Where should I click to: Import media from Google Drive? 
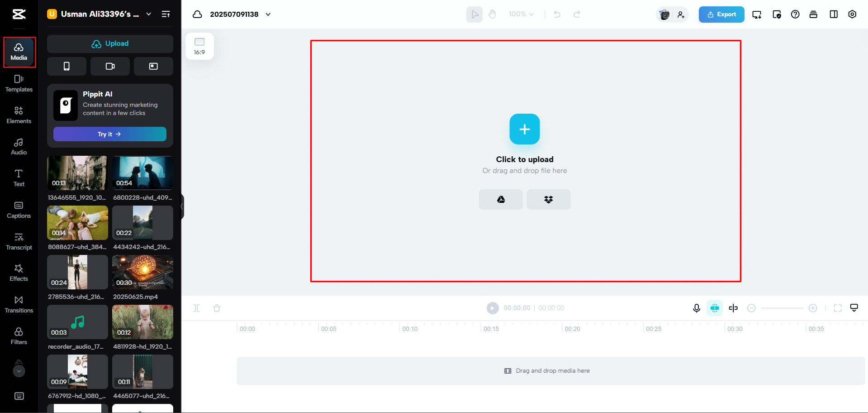(x=500, y=199)
